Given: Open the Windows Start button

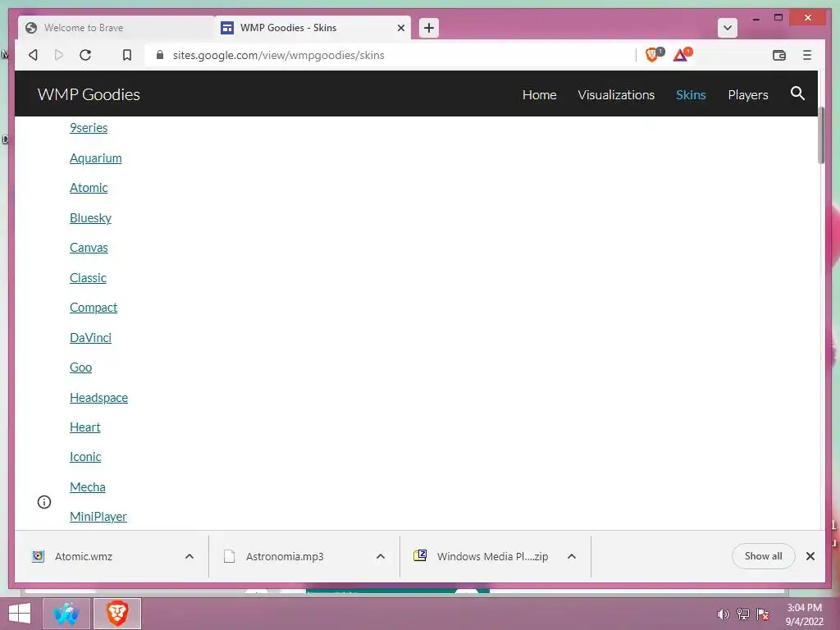Looking at the screenshot, I should tap(20, 614).
